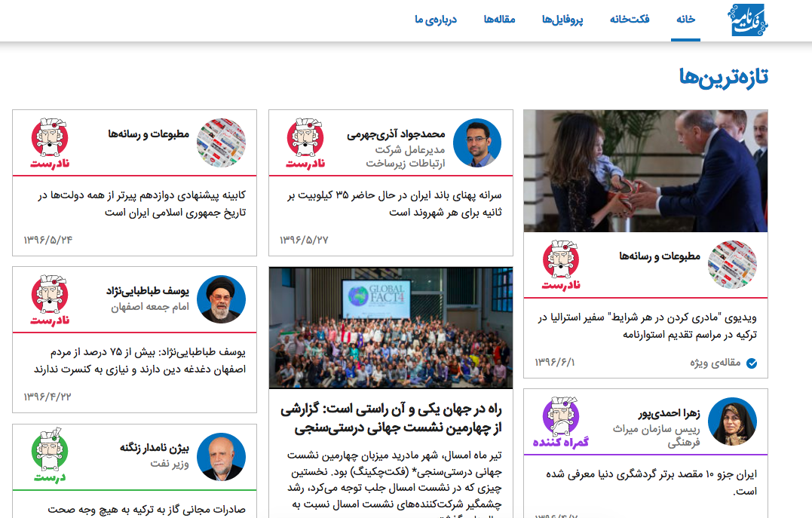Open article 'راه در جهان یکی و آن راستی است'
The height and width of the screenshot is (518, 812).
[x=391, y=418]
